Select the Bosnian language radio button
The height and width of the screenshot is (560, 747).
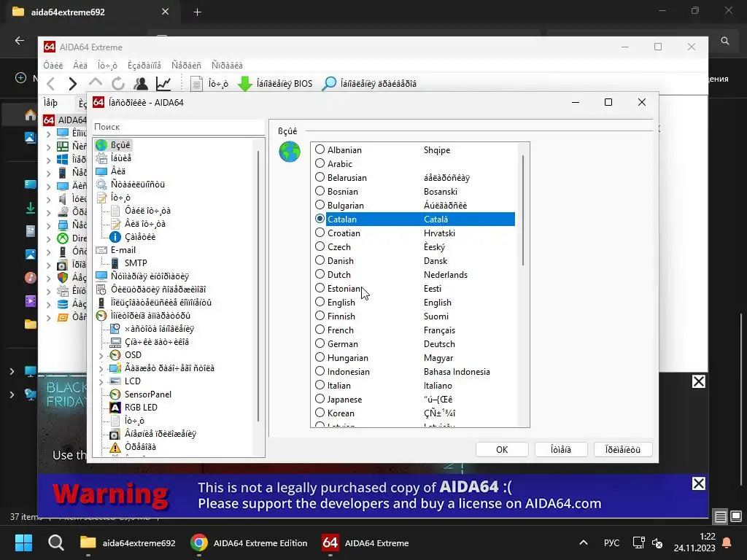point(320,191)
